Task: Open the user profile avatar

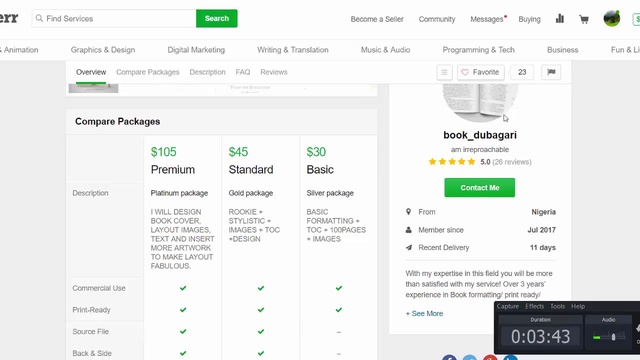Action: (611, 18)
